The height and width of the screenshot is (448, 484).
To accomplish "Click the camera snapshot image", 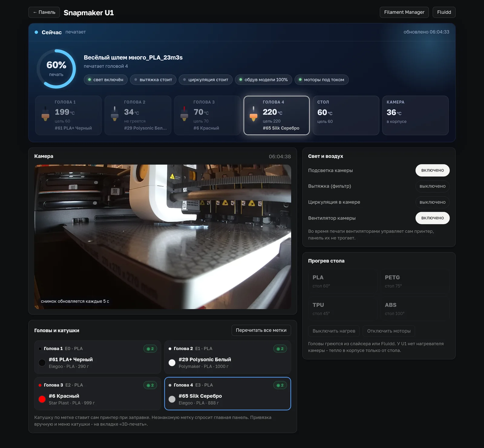I will coord(163,237).
